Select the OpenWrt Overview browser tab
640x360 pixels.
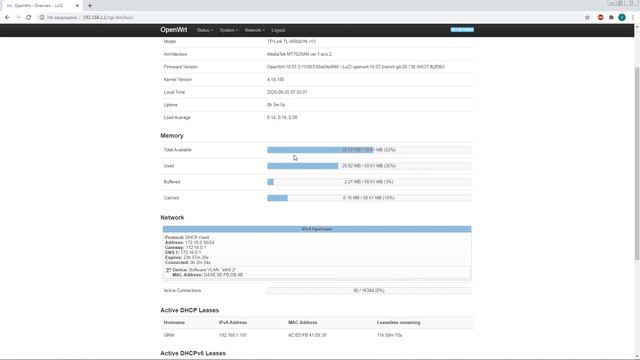41,6
